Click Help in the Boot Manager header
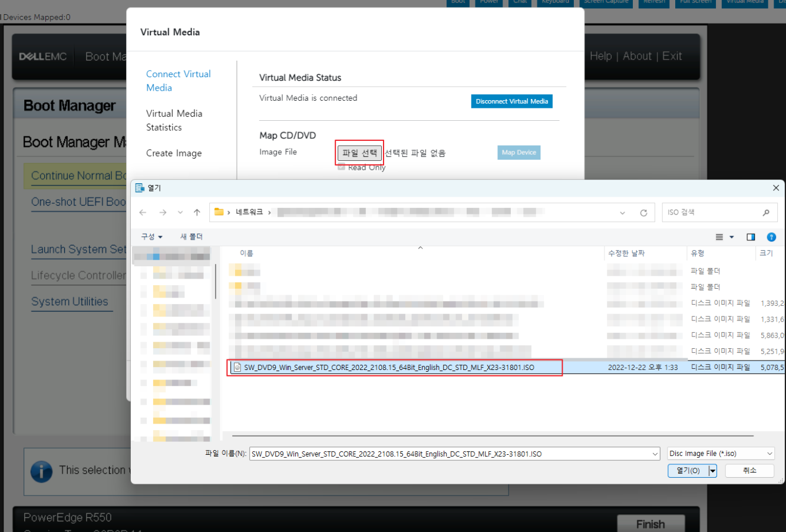This screenshot has height=532, width=786. click(x=601, y=56)
